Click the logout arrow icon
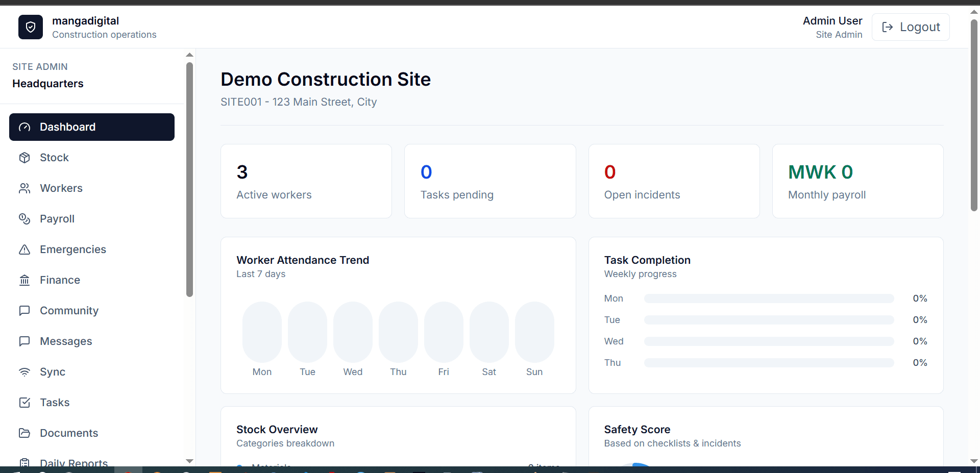This screenshot has width=980, height=473. pos(888,27)
